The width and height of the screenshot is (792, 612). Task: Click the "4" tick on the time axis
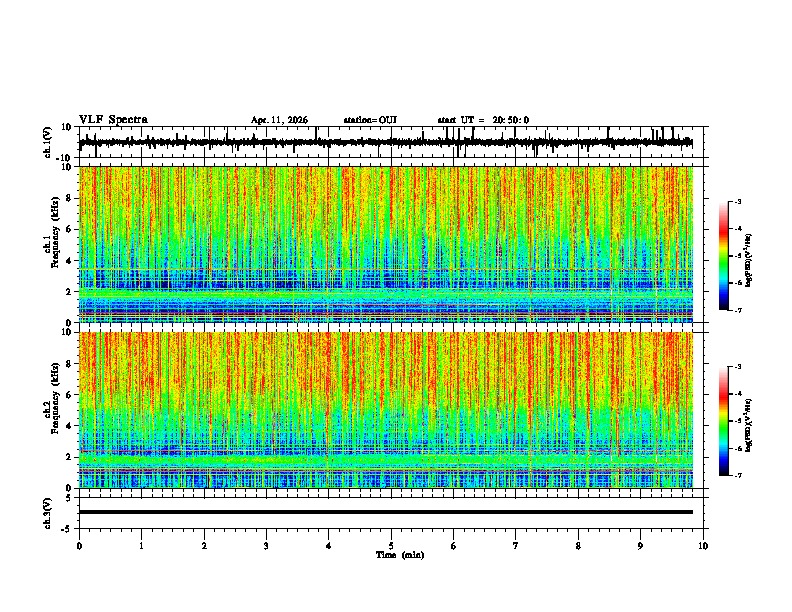coord(329,546)
